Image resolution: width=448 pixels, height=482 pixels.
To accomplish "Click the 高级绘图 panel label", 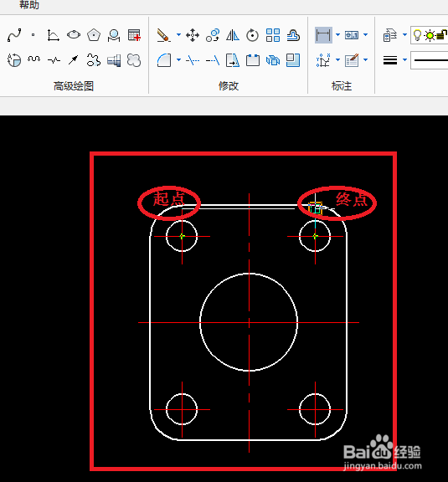I will tap(74, 85).
